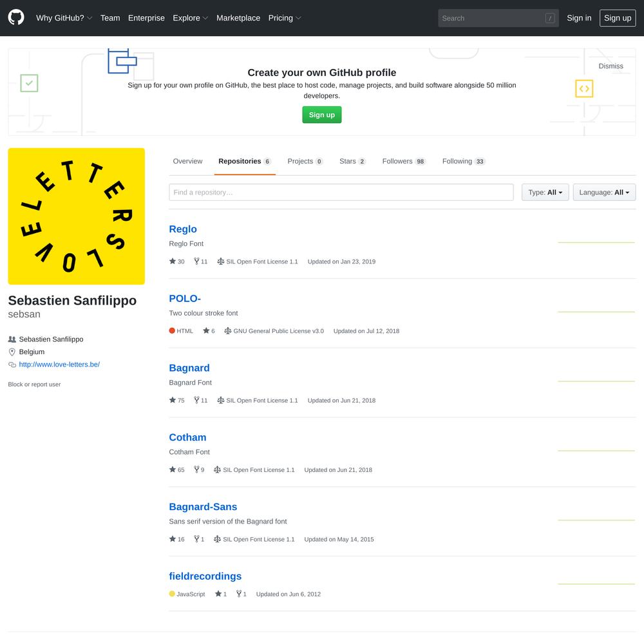
Task: Focus the Find a repository field
Action: 341,192
